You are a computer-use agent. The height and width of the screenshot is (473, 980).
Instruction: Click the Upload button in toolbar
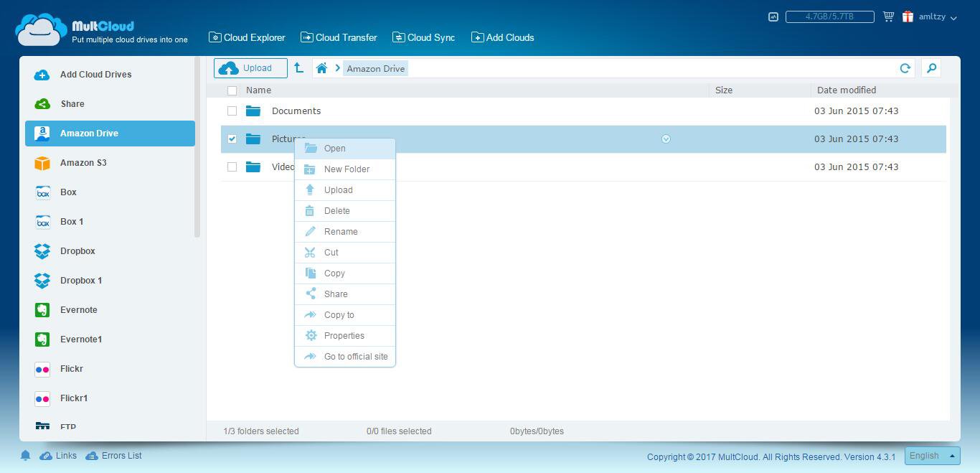tap(250, 68)
